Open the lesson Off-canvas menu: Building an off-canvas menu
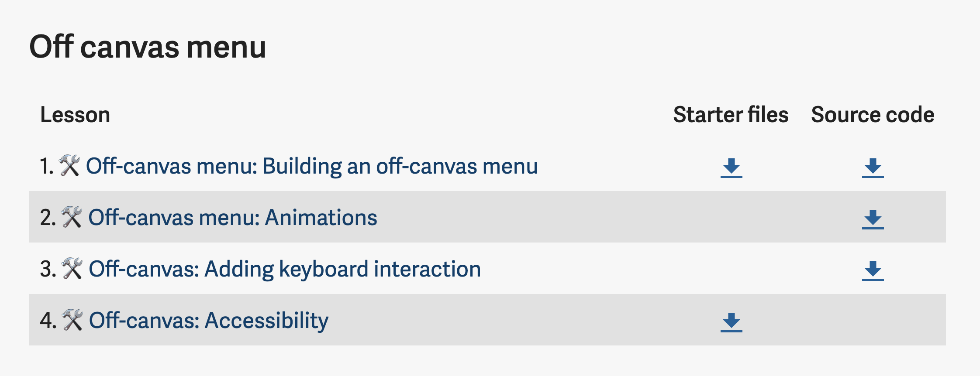The width and height of the screenshot is (980, 376). click(312, 166)
